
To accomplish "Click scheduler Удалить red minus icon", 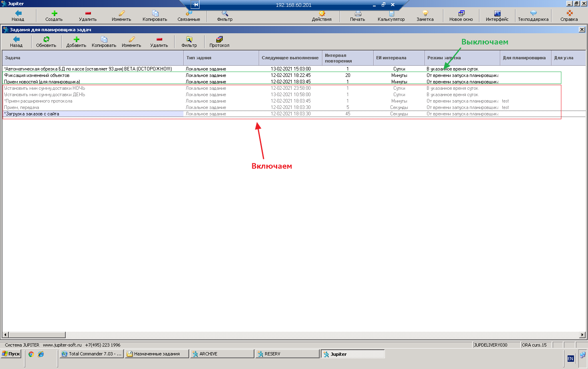I will 159,39.
